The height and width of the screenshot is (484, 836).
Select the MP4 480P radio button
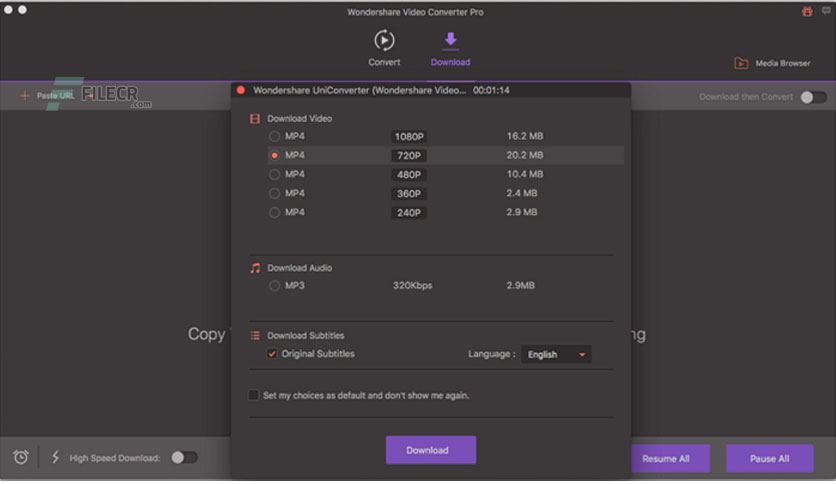coord(274,174)
